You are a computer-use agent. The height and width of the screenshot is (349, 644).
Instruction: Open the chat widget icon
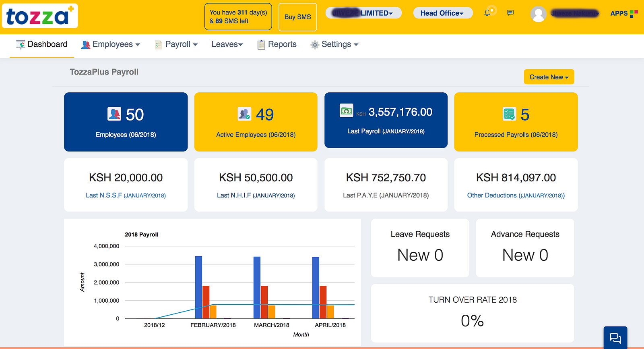tap(615, 338)
